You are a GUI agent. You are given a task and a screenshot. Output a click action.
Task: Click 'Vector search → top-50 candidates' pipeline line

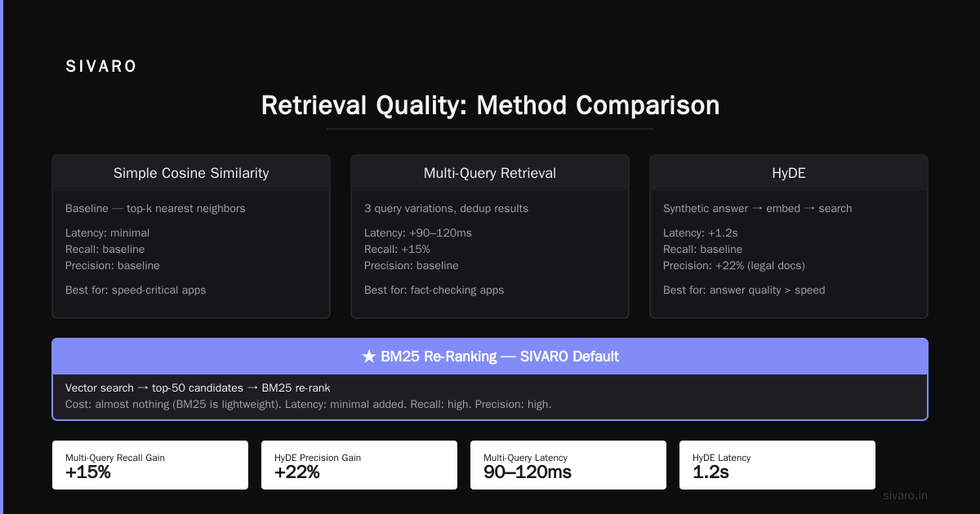click(x=198, y=388)
